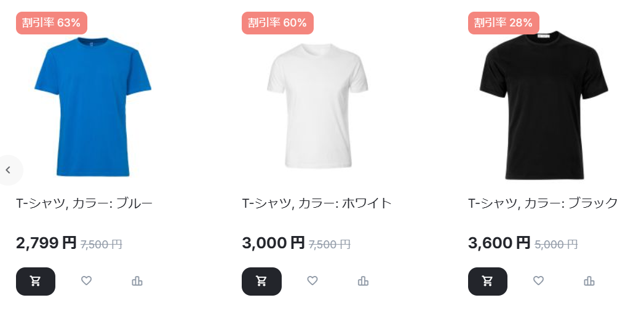Image resolution: width=644 pixels, height=311 pixels.
Task: Add white T-shirt to wishlist heart
Action: pos(312,281)
